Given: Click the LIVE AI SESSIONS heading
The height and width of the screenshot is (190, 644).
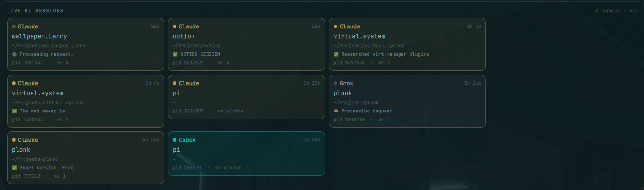Looking at the screenshot, I should tap(35, 10).
